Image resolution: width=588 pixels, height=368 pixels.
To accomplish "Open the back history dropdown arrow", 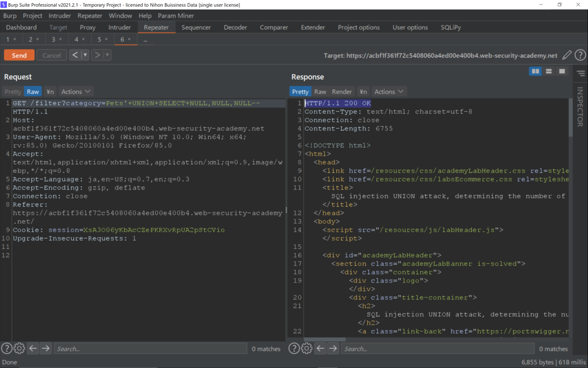I will [85, 55].
